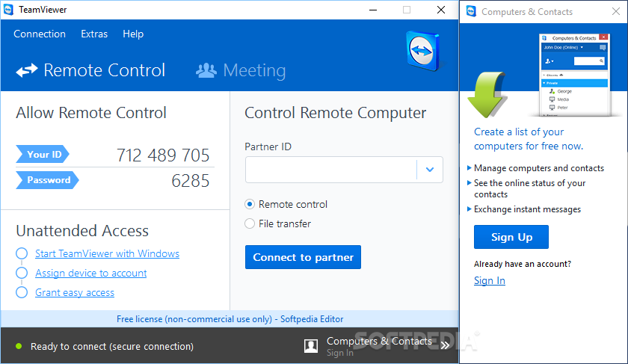The height and width of the screenshot is (364, 628).
Task: Open the Help menu
Action: click(133, 34)
